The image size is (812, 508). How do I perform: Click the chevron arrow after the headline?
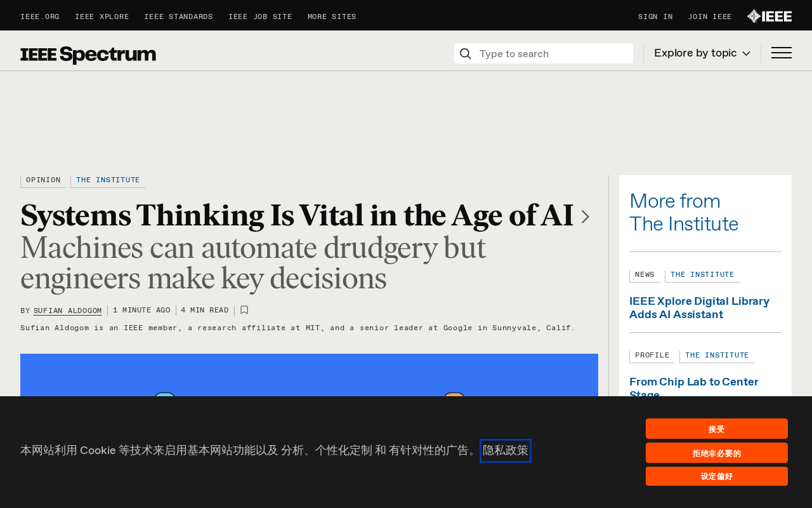point(585,217)
